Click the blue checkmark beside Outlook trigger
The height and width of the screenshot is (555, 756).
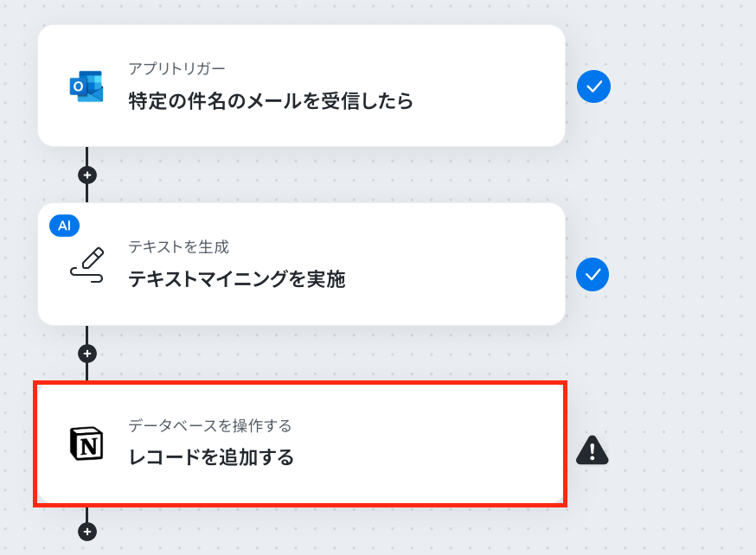[x=593, y=86]
